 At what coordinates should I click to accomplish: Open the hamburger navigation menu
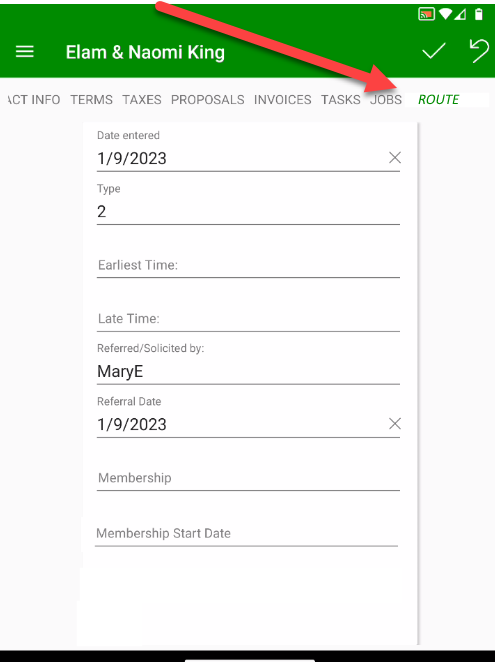[x=24, y=52]
